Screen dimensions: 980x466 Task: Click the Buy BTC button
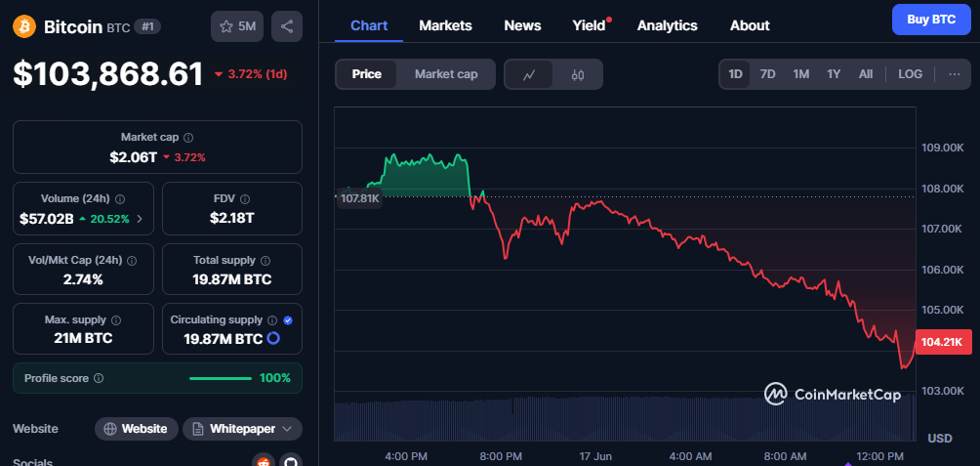point(931,20)
